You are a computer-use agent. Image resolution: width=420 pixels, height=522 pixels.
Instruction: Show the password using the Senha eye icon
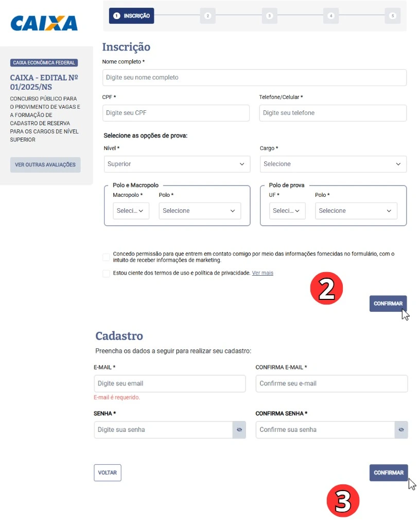[239, 429]
